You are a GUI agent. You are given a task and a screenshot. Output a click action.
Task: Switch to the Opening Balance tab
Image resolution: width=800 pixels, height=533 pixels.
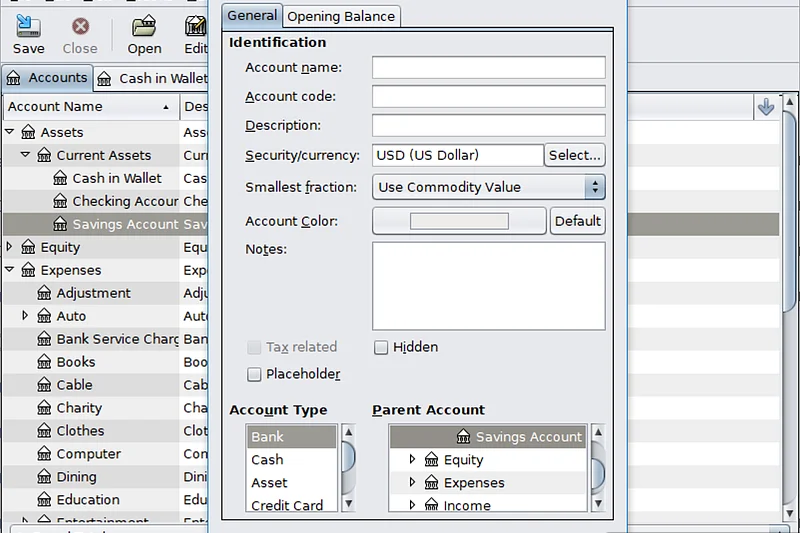click(342, 16)
